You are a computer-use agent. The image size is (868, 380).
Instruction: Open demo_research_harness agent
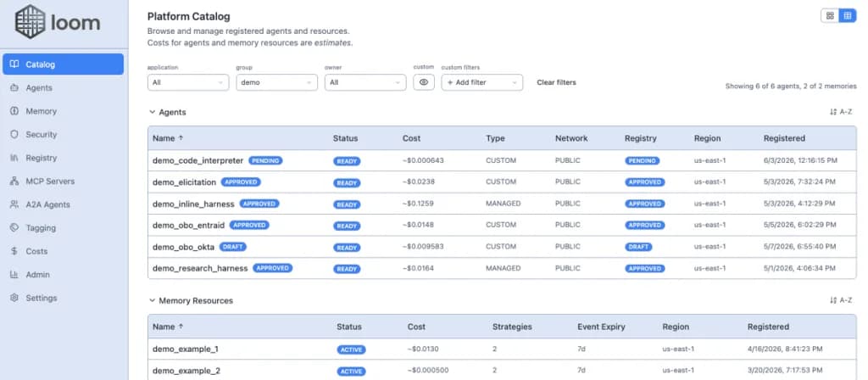[200, 269]
